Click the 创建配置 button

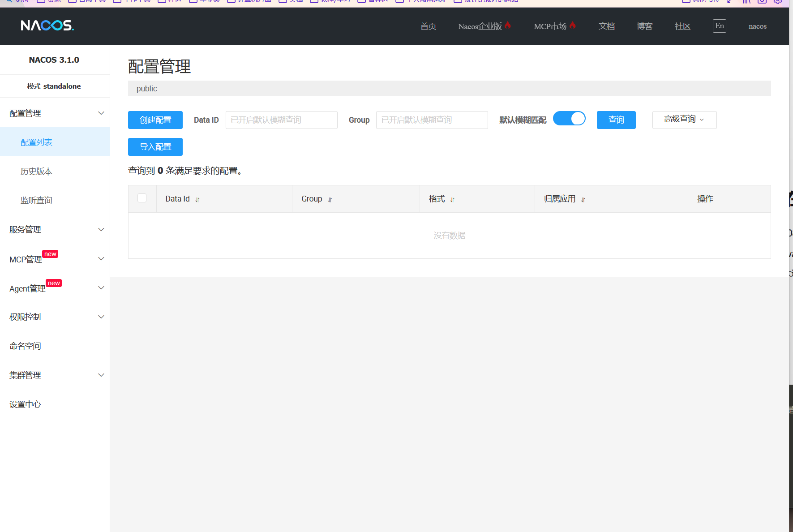(155, 120)
